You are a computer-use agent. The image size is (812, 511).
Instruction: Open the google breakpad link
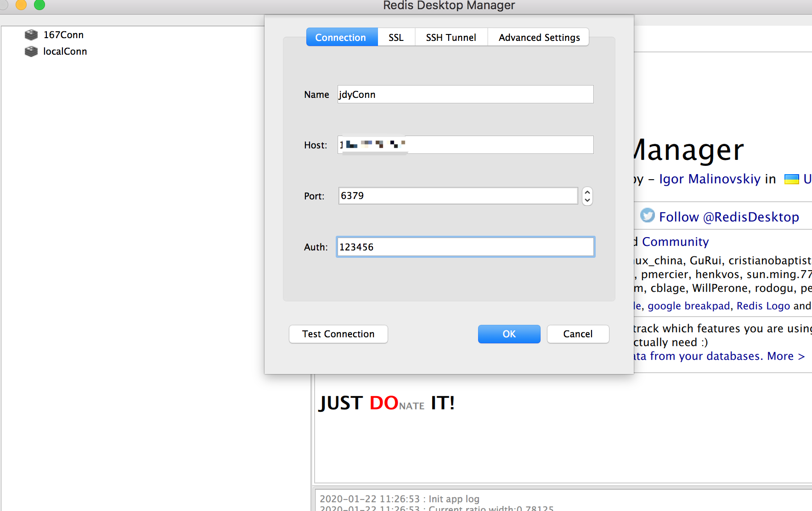tap(688, 306)
